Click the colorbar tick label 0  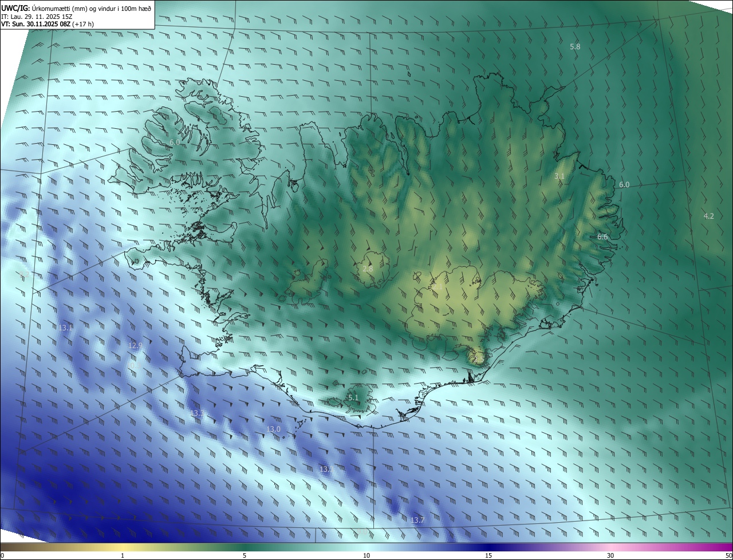2,555
